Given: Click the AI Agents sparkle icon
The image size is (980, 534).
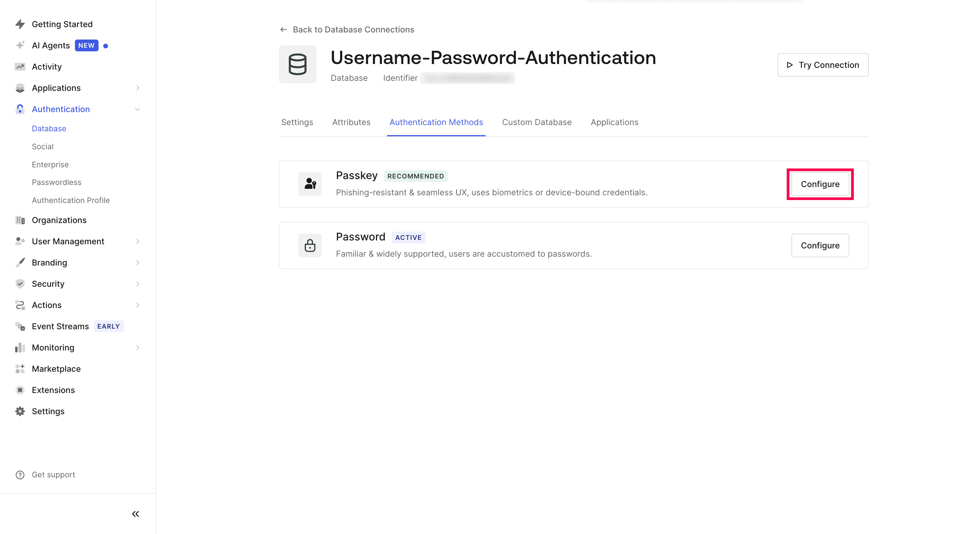Looking at the screenshot, I should [x=20, y=45].
